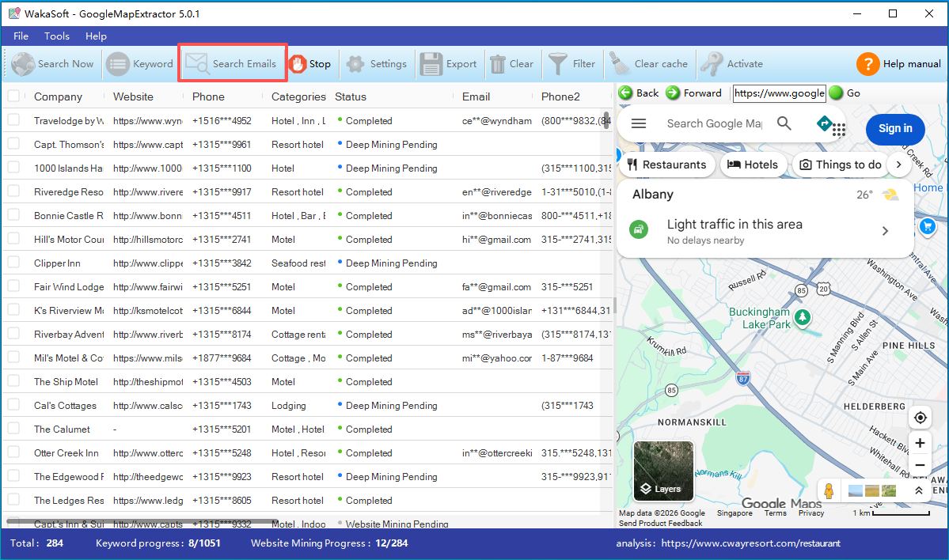Viewport: 949px width, 560px height.
Task: Clear cache with broom icon
Action: (619, 63)
